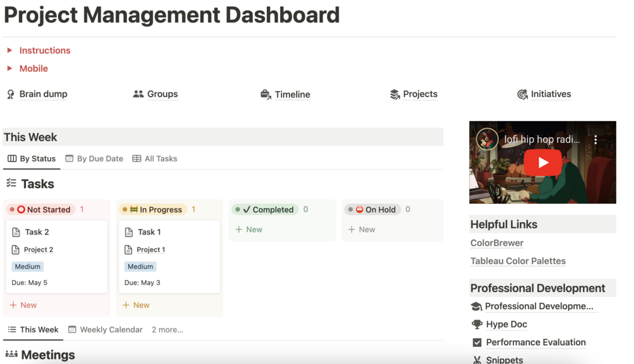634x364 pixels.
Task: Click the Hype Doc trophy icon
Action: coord(477,324)
